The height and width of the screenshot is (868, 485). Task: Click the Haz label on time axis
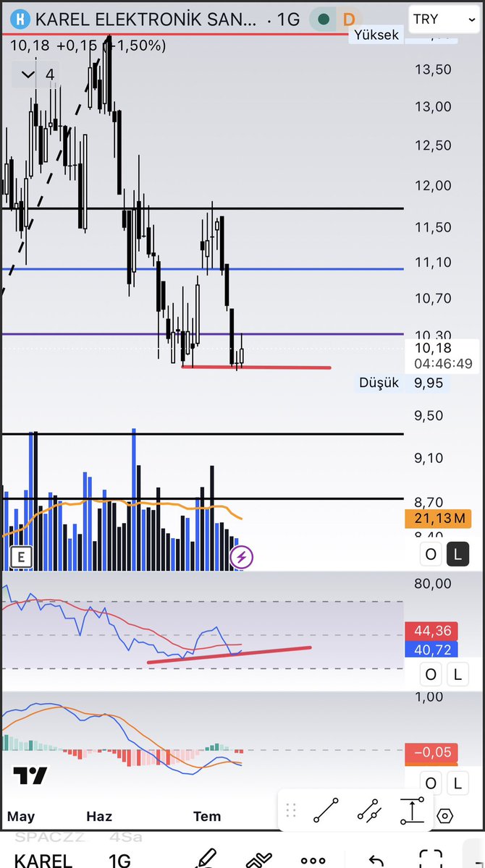99,817
